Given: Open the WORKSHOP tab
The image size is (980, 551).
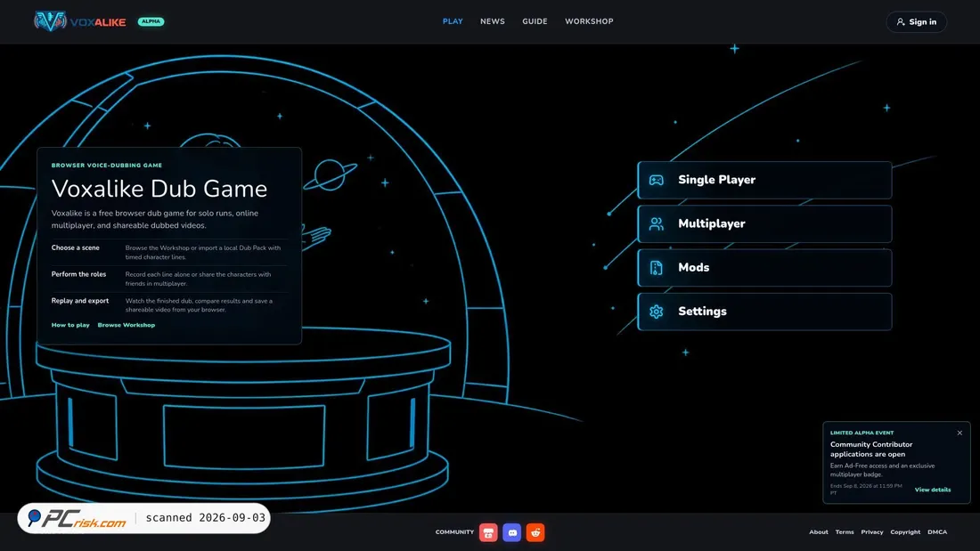Looking at the screenshot, I should coord(589,21).
